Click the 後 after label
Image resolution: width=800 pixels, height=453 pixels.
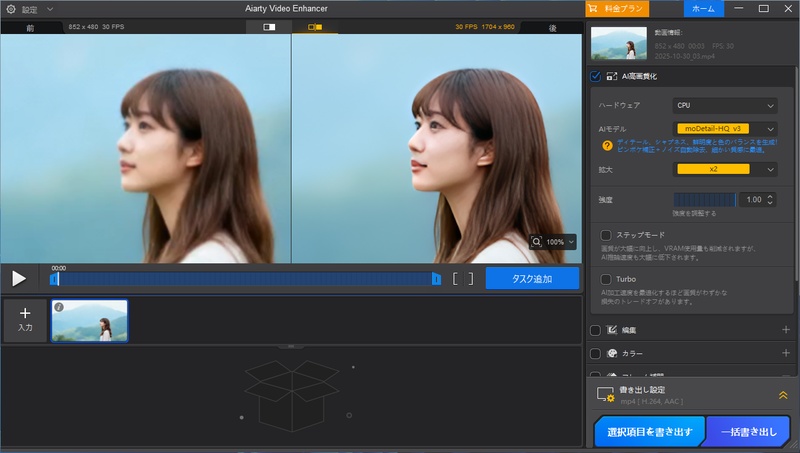[x=553, y=28]
